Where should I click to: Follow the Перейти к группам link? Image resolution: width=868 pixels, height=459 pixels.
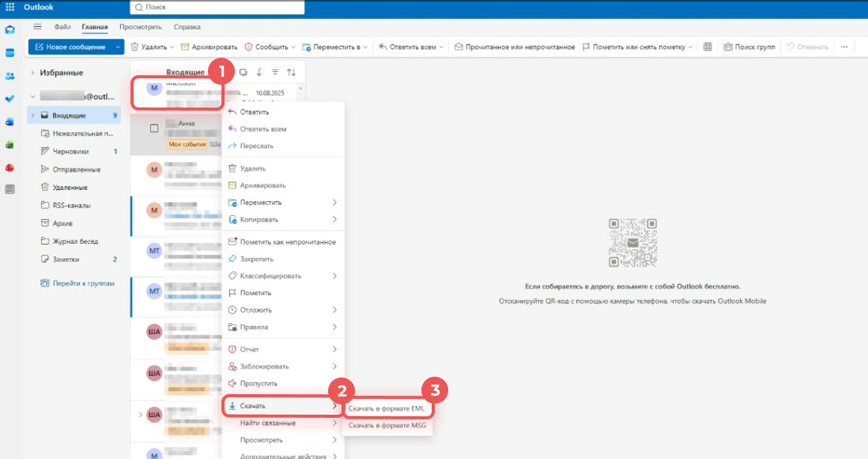77,283
